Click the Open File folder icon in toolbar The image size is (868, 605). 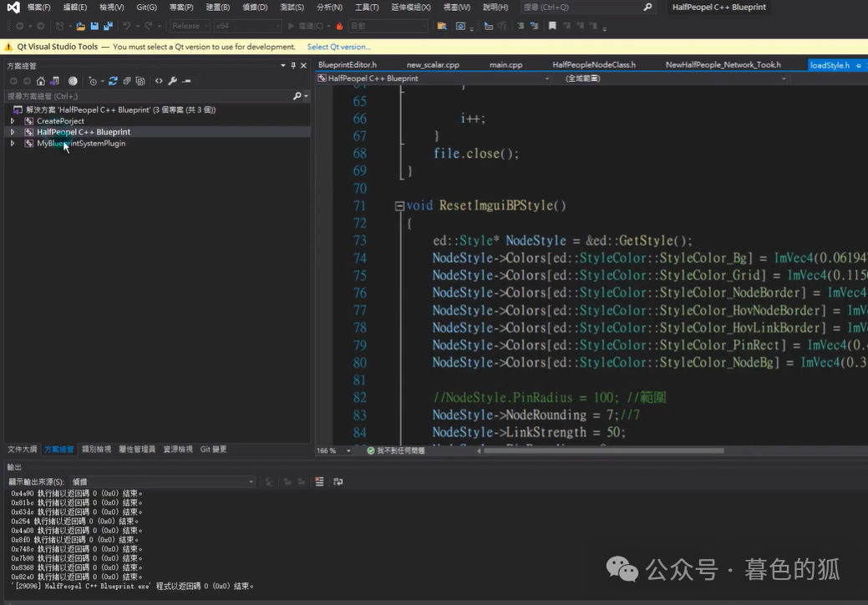[x=81, y=26]
